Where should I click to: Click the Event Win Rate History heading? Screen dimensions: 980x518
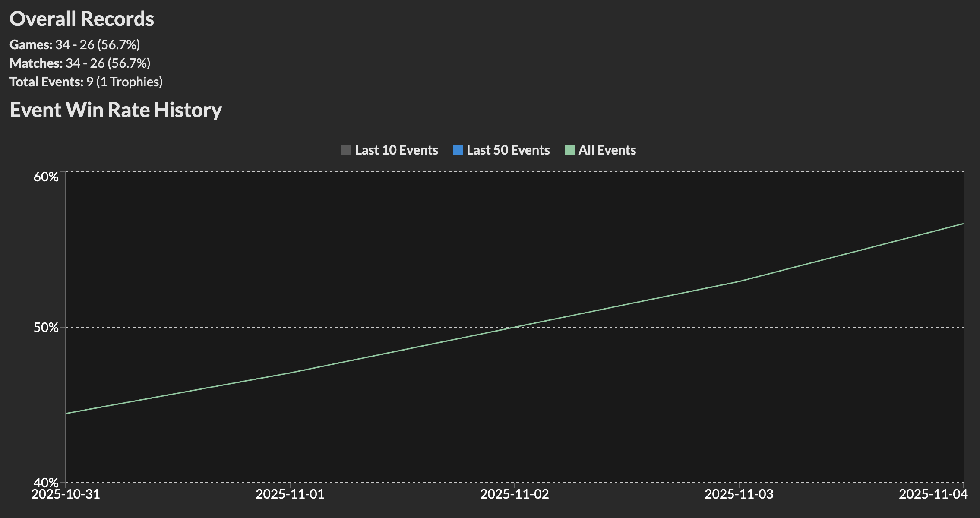(x=116, y=110)
